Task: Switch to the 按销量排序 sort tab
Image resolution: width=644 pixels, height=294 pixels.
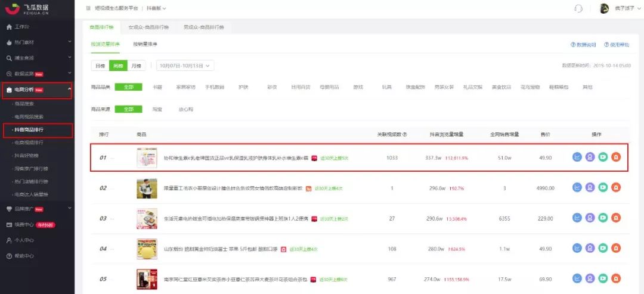Action: [x=145, y=45]
